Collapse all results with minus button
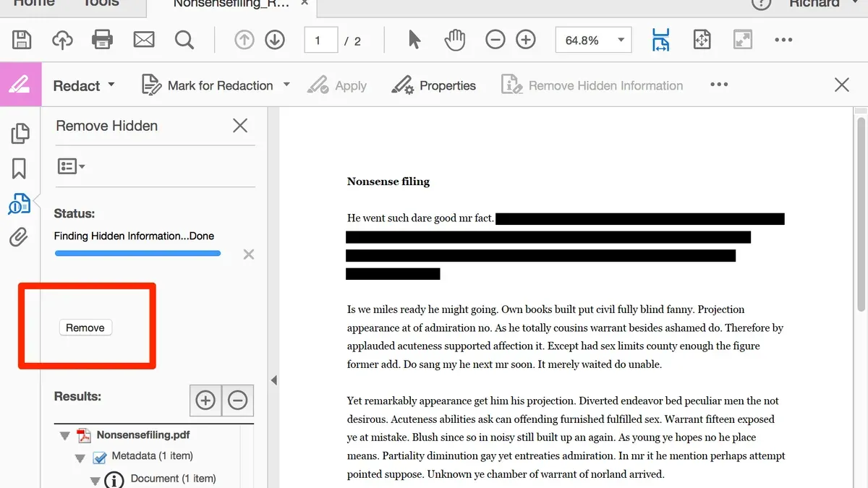The image size is (868, 488). pyautogui.click(x=237, y=400)
